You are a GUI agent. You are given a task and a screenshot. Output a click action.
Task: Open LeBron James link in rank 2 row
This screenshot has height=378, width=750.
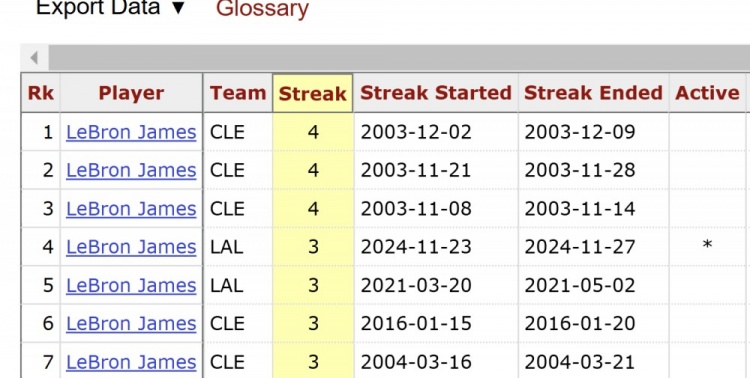tap(131, 170)
